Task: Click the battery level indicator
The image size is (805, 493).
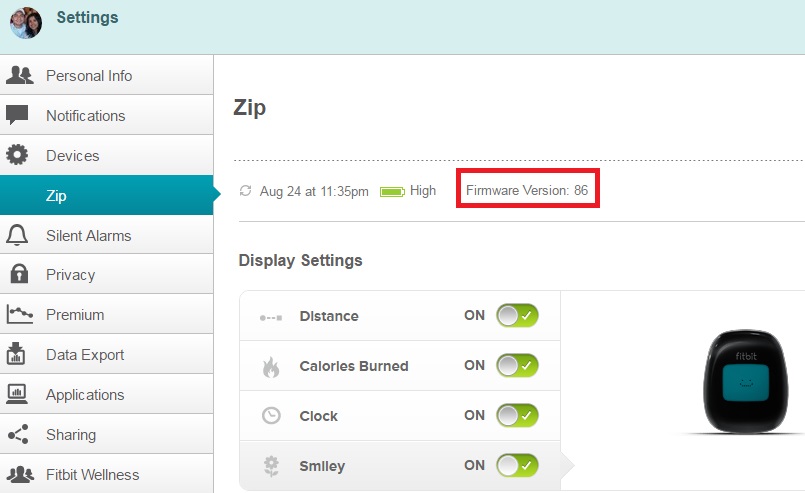Action: tap(392, 190)
